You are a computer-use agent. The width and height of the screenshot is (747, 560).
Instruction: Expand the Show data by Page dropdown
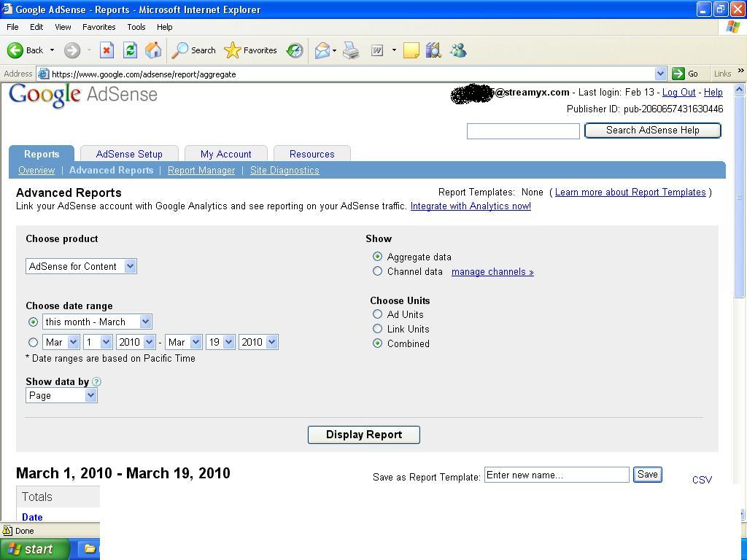pyautogui.click(x=61, y=395)
